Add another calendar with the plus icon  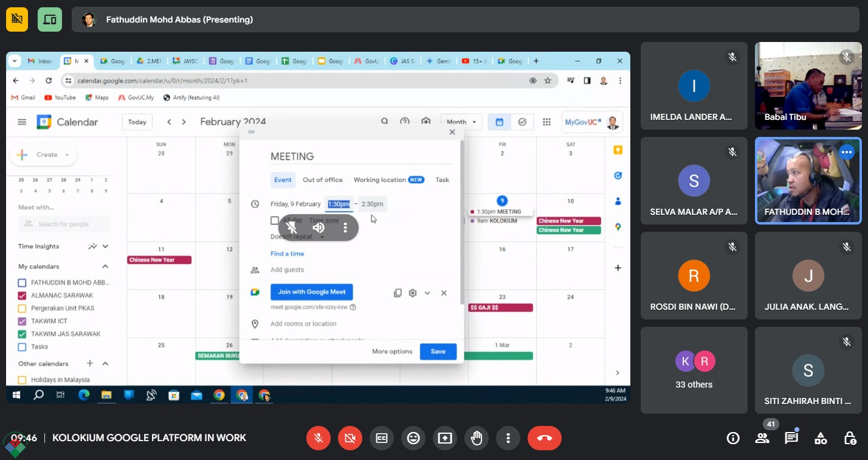pos(90,363)
